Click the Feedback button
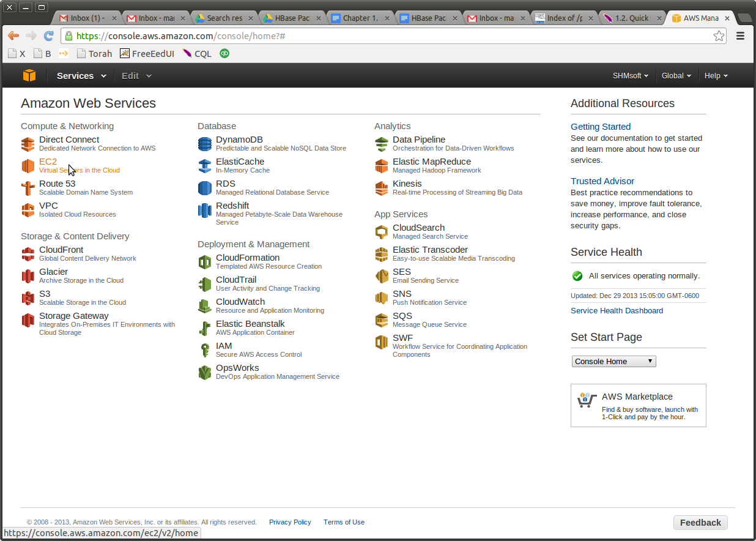The image size is (756, 541). (700, 522)
